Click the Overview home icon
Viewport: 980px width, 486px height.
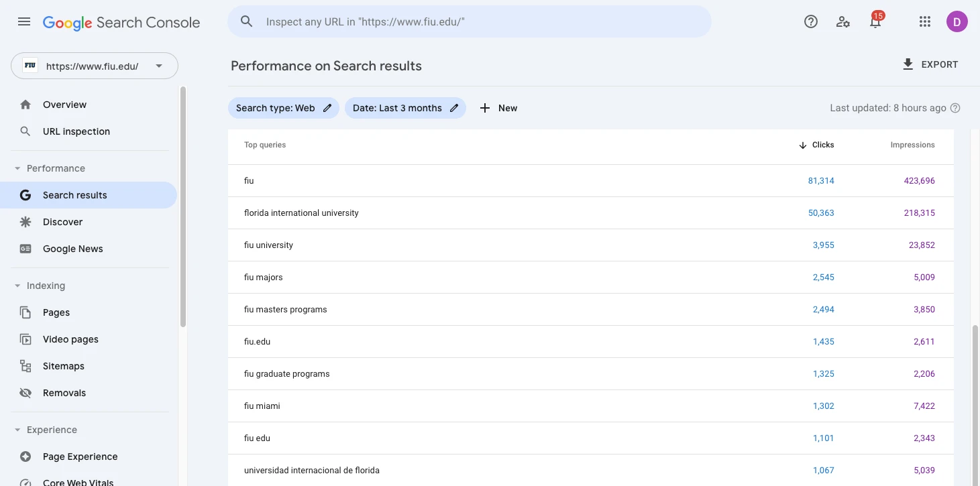[x=25, y=105]
